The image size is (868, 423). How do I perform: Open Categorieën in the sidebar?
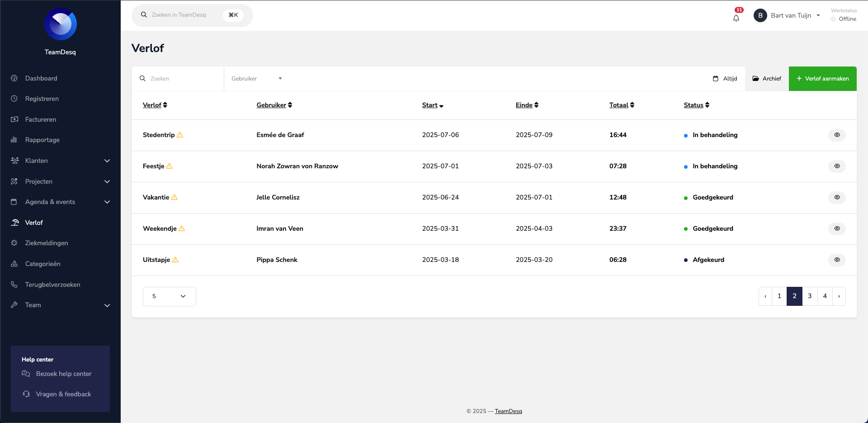point(42,264)
